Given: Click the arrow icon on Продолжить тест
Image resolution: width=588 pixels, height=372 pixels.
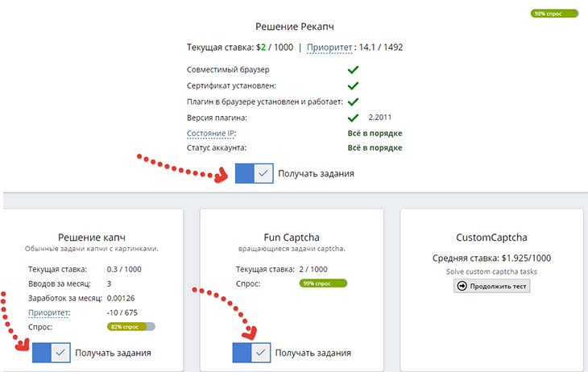Looking at the screenshot, I should pyautogui.click(x=462, y=286).
